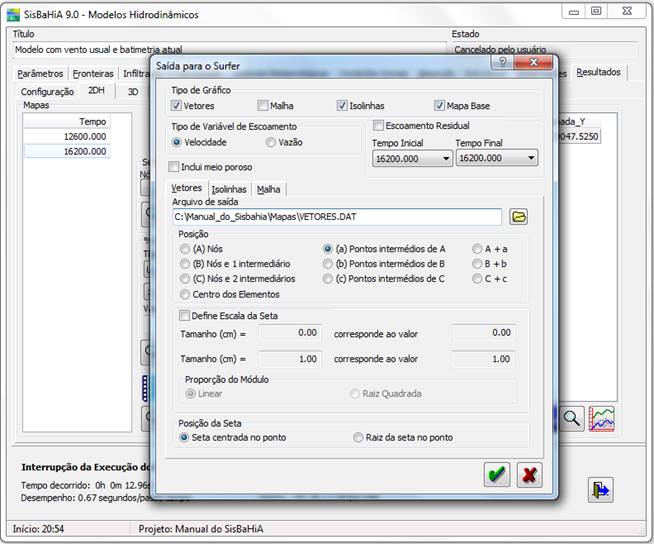Viewport: 654px width, 544px height.
Task: Click first corresponde ao valor field 0.00
Action: tap(484, 333)
